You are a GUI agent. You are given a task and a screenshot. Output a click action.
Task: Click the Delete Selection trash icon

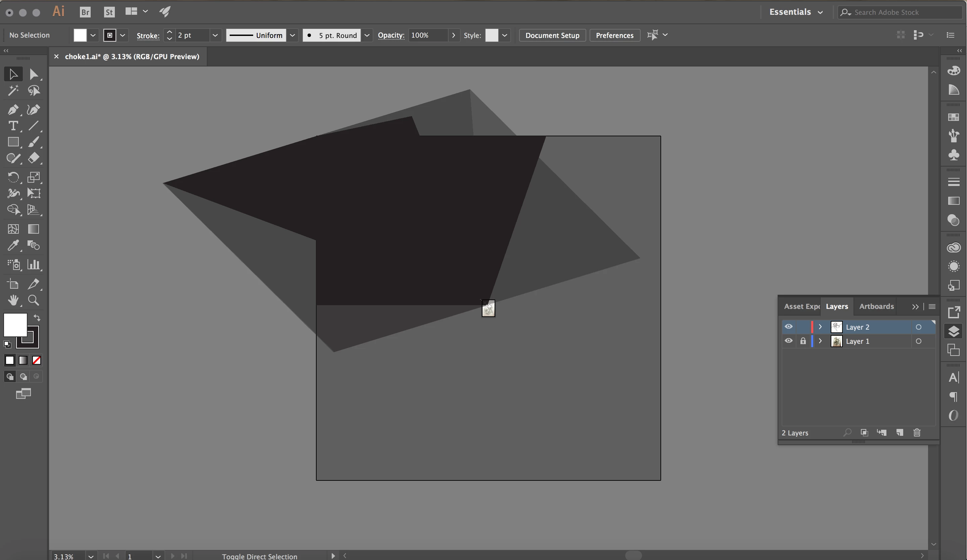click(917, 433)
